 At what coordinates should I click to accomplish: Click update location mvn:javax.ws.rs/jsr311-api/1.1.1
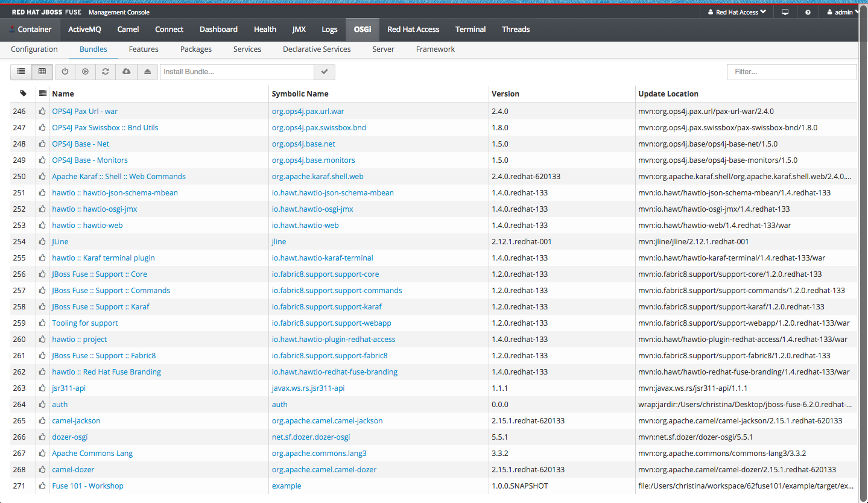pyautogui.click(x=692, y=388)
